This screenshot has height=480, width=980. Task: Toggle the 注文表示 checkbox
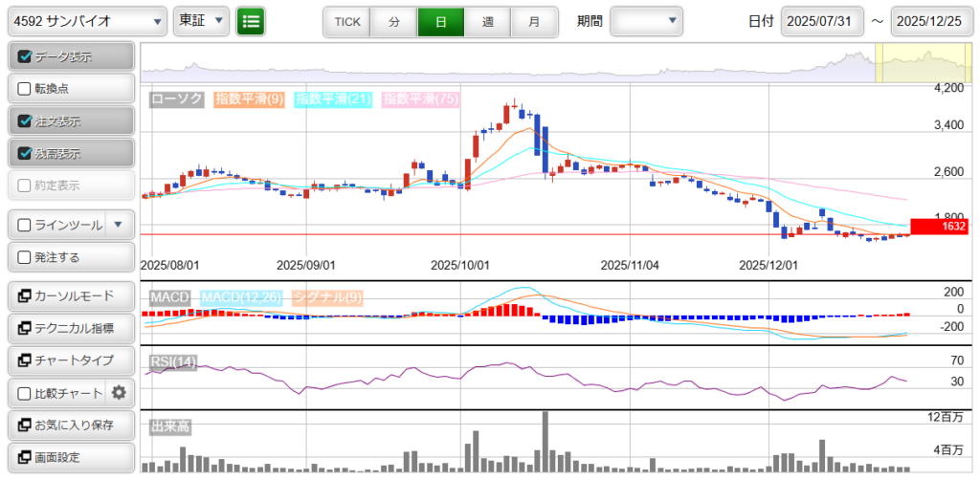(26, 121)
